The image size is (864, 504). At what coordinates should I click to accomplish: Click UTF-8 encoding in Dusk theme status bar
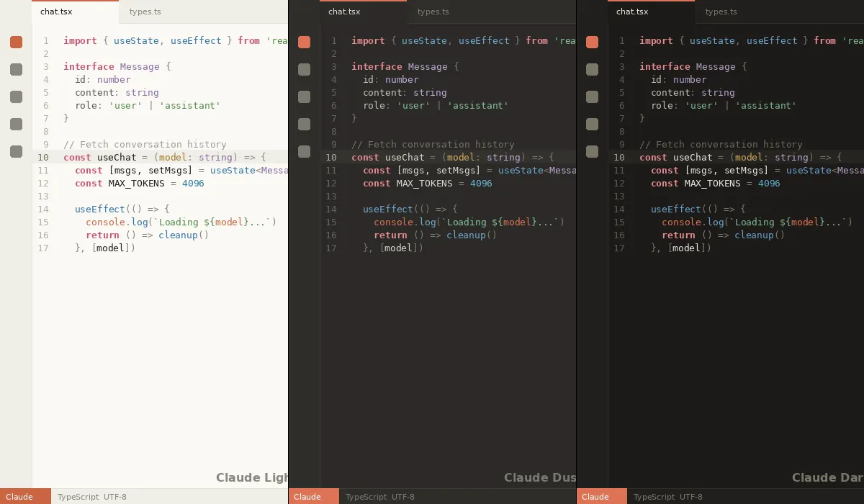(x=403, y=497)
